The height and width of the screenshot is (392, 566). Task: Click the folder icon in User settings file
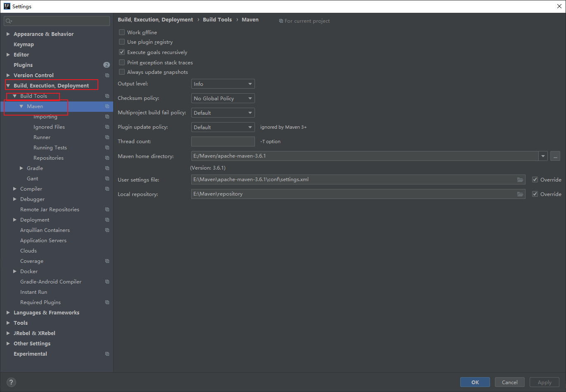click(x=520, y=179)
